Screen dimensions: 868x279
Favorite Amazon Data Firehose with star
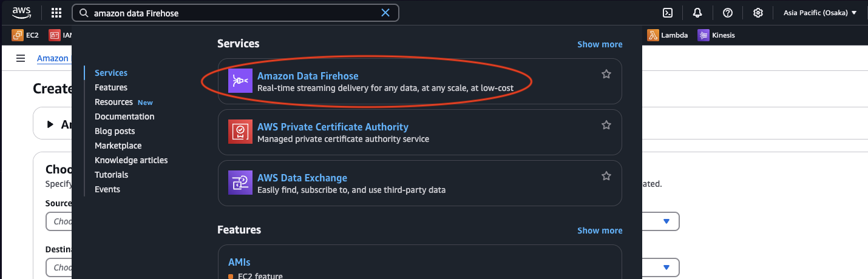(606, 74)
